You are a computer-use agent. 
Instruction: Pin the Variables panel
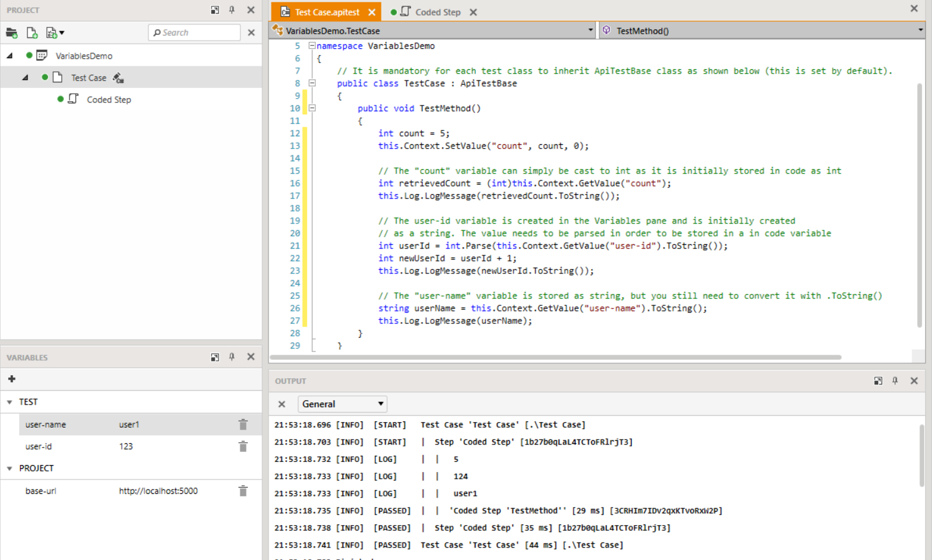232,357
